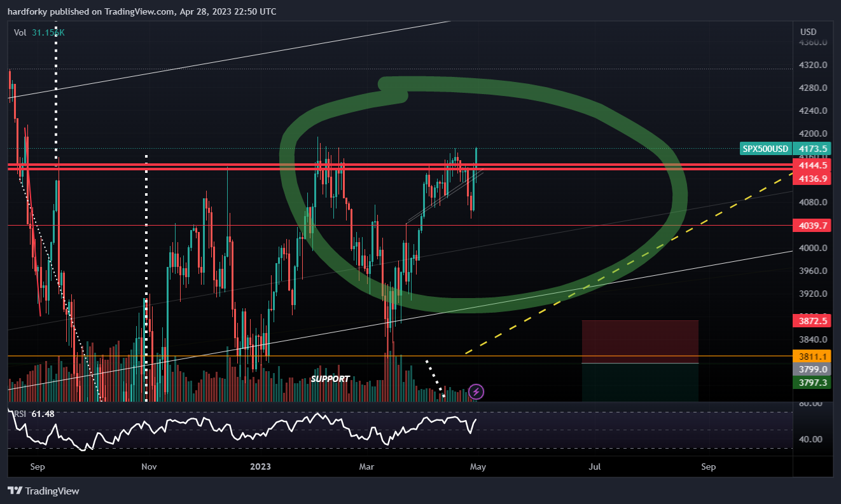Click the purple lightning bolt event icon
This screenshot has width=841, height=504.
tap(476, 392)
